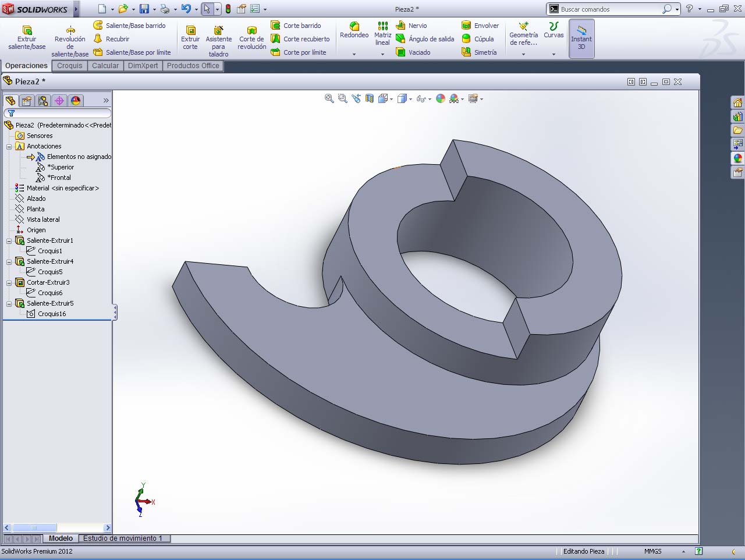Click Zoom to fit icon
The width and height of the screenshot is (745, 560).
click(x=329, y=99)
